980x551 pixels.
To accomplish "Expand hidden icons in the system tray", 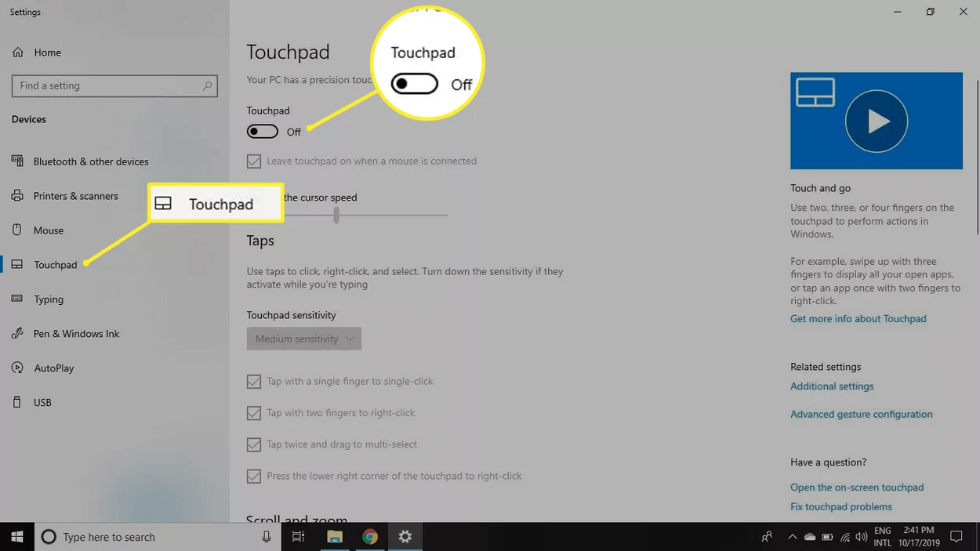I will [792, 536].
